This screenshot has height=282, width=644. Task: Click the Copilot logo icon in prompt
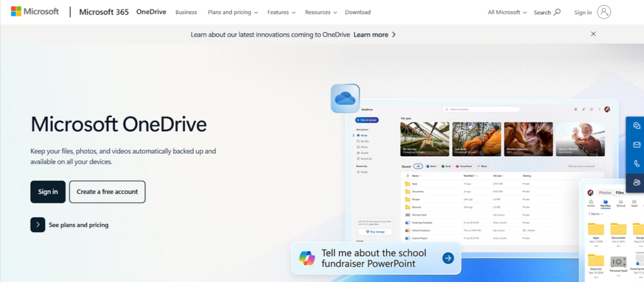(x=307, y=257)
